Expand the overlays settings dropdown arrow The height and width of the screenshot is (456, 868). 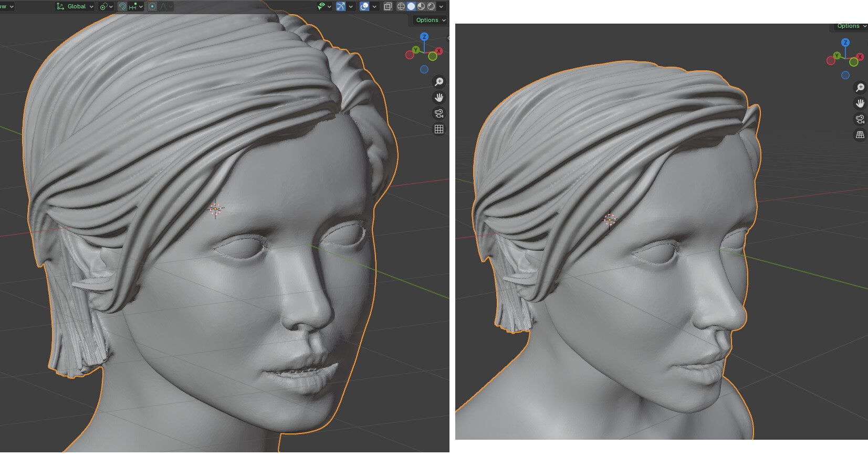coord(374,6)
